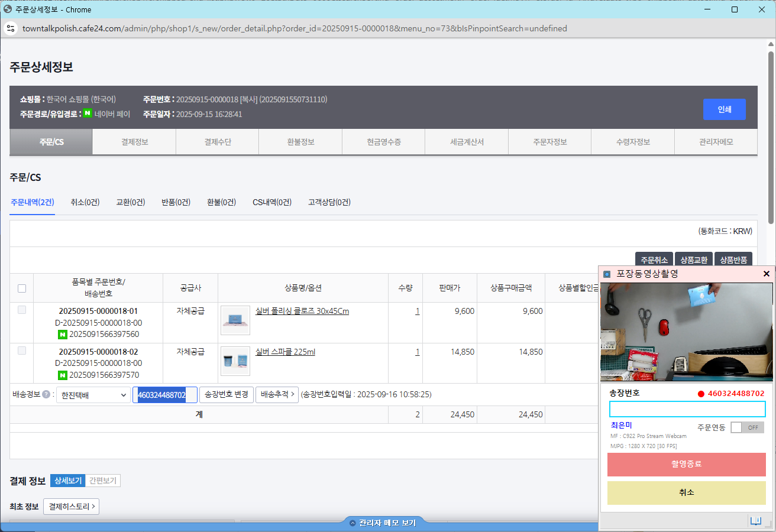Image resolution: width=776 pixels, height=532 pixels.
Task: Click the Naver Pay N icon in header
Action: tap(87, 113)
